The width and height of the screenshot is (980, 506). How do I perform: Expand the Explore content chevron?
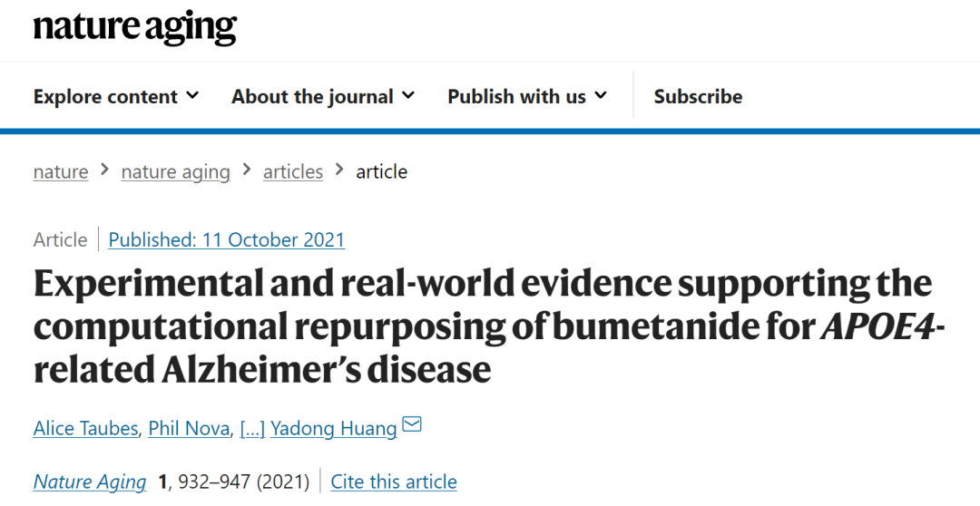click(192, 95)
